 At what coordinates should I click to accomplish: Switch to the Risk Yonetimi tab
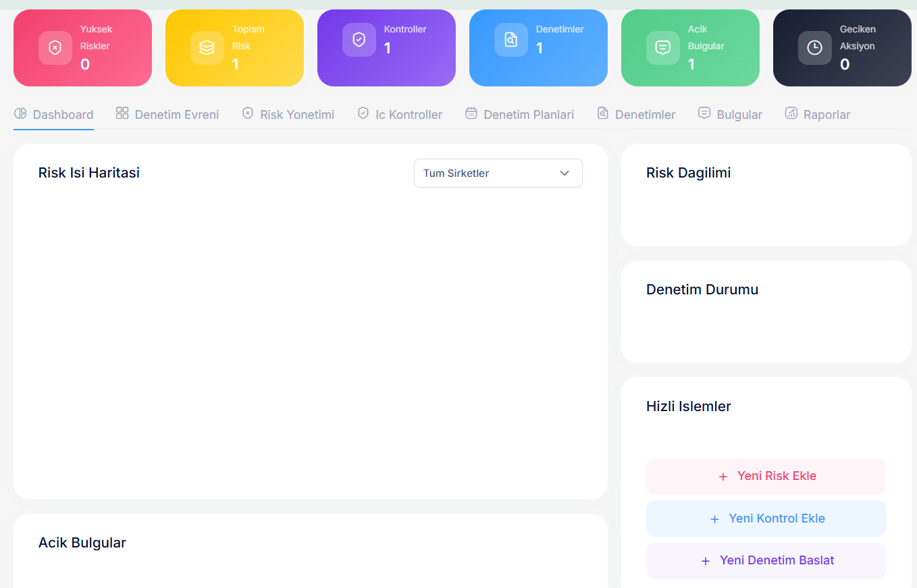point(296,115)
